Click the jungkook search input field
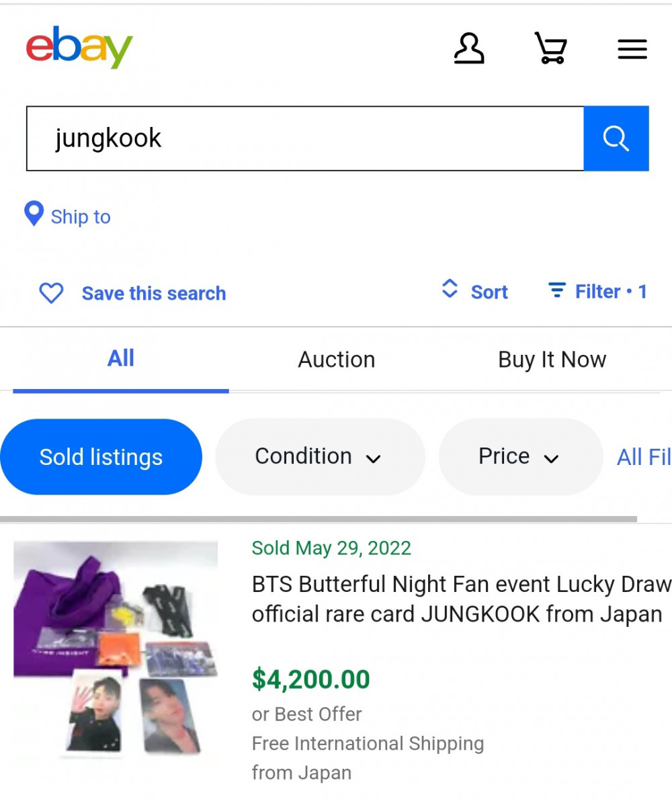The height and width of the screenshot is (803, 672). tap(305, 138)
